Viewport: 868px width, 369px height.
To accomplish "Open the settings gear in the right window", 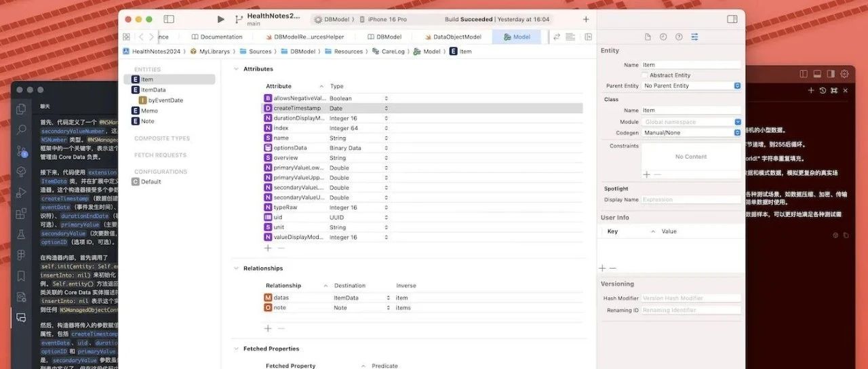I will [x=844, y=73].
